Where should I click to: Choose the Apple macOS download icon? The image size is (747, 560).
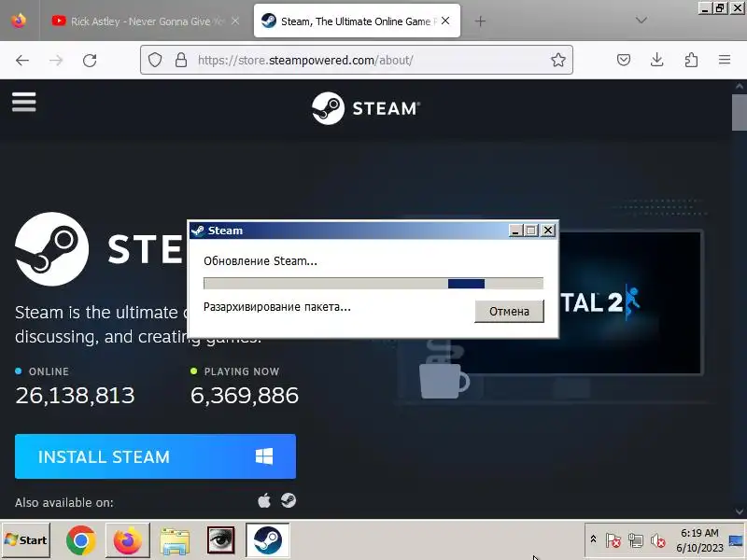point(264,501)
